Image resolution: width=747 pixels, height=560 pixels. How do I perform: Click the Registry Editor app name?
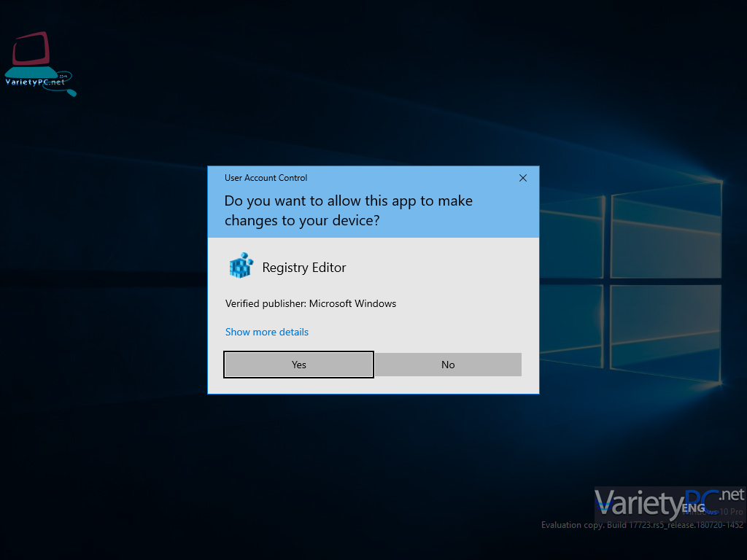304,268
